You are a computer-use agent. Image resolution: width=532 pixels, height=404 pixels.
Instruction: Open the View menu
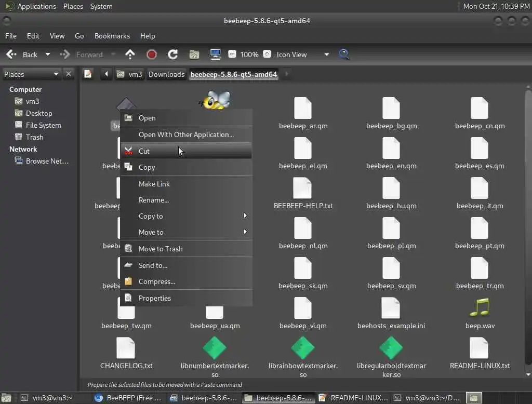(x=57, y=36)
